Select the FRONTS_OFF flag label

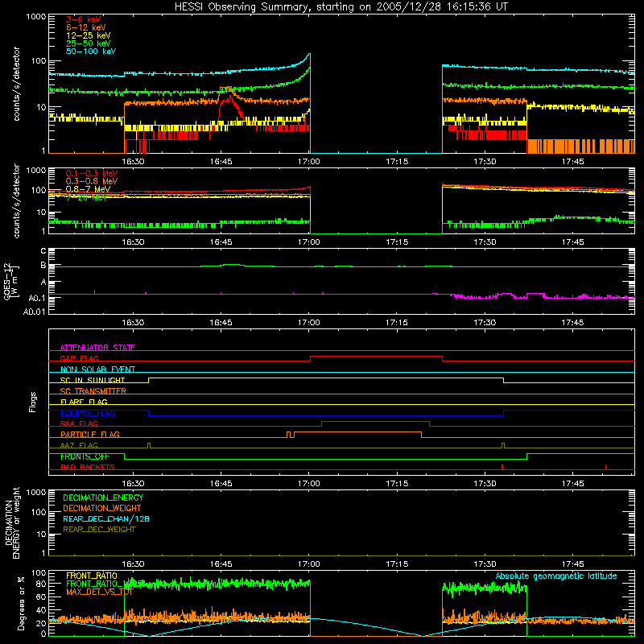pos(85,456)
